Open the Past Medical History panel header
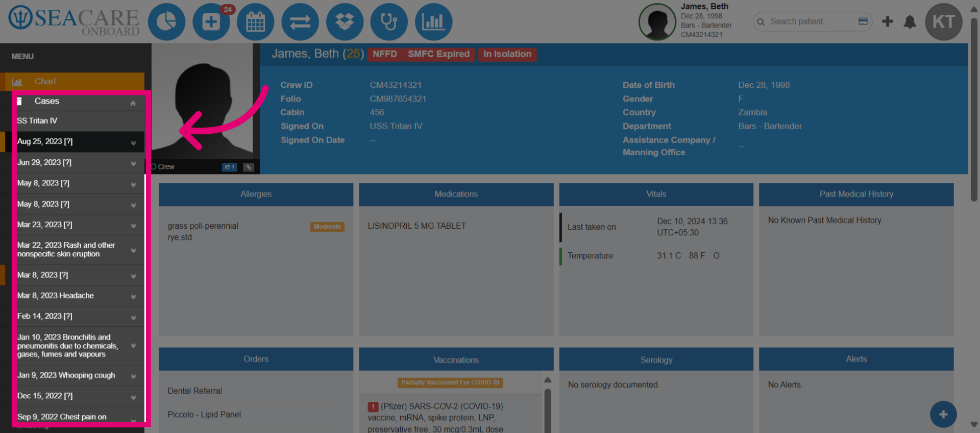Viewport: 980px width, 433px height. tap(856, 195)
